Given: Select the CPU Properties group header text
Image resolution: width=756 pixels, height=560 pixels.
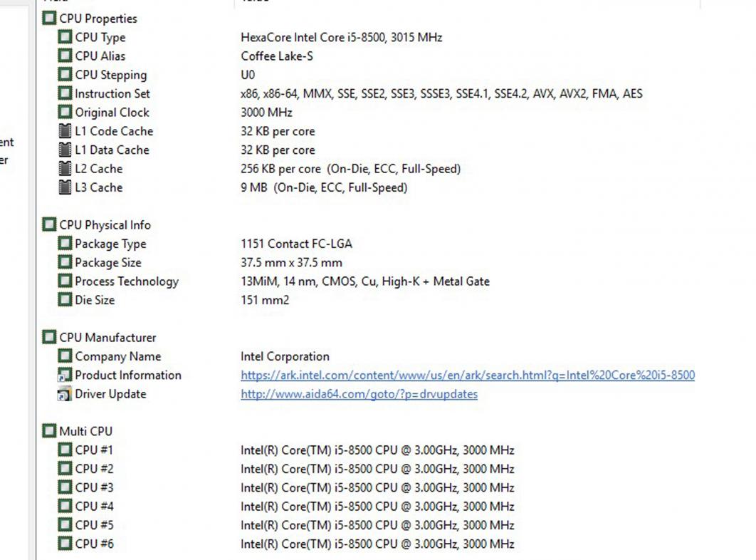Looking at the screenshot, I should coord(98,19).
